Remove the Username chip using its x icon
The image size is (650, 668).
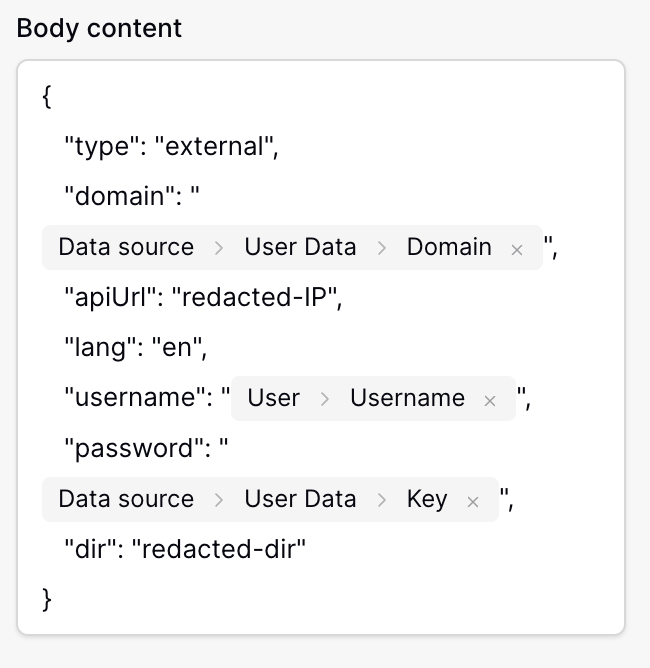click(x=490, y=400)
